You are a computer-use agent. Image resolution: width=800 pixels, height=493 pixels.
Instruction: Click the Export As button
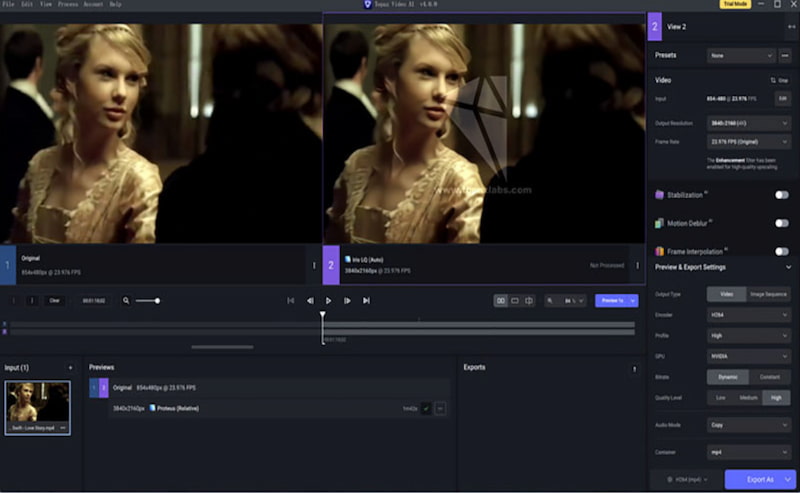760,480
